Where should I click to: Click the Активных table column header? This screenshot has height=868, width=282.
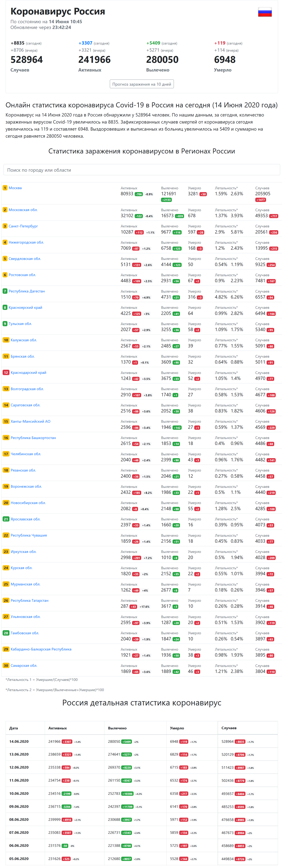pos(58,728)
